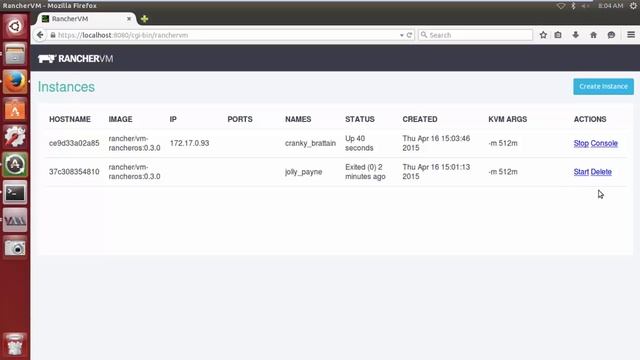Start the jolly_payne instance
Viewport: 640px width, 360px height.
tap(581, 172)
